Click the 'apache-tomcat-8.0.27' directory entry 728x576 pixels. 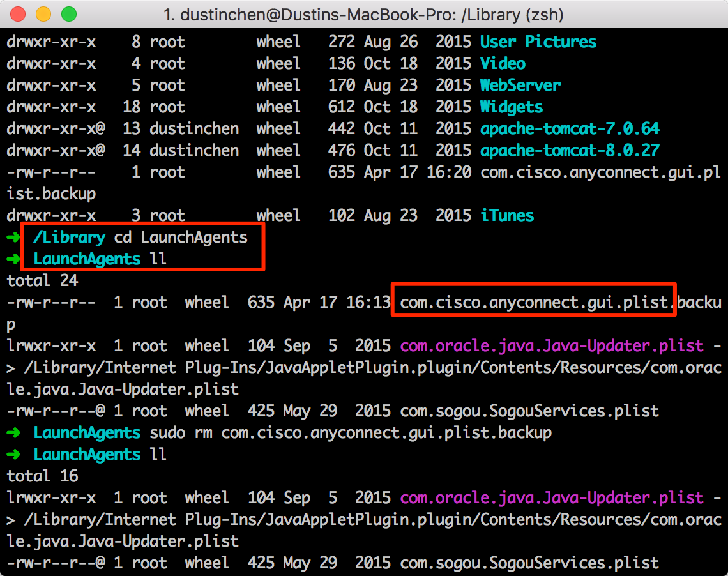click(x=570, y=150)
